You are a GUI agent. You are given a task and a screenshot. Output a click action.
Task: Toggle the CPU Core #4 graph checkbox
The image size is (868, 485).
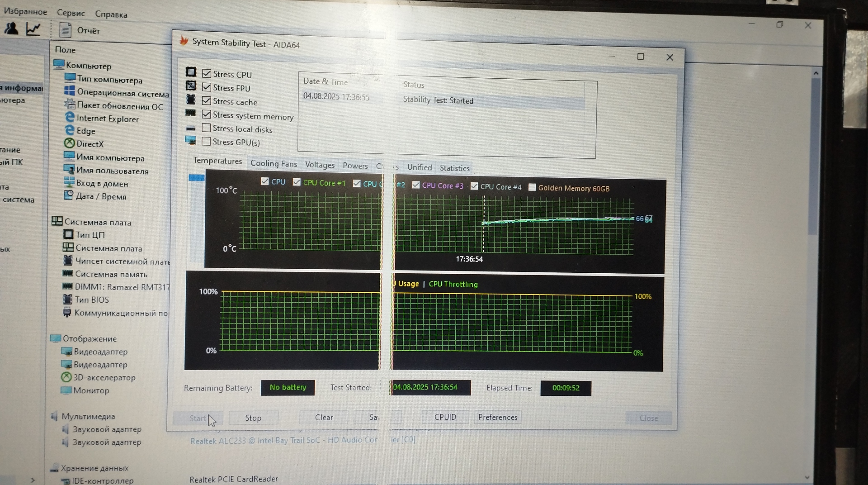pyautogui.click(x=474, y=186)
